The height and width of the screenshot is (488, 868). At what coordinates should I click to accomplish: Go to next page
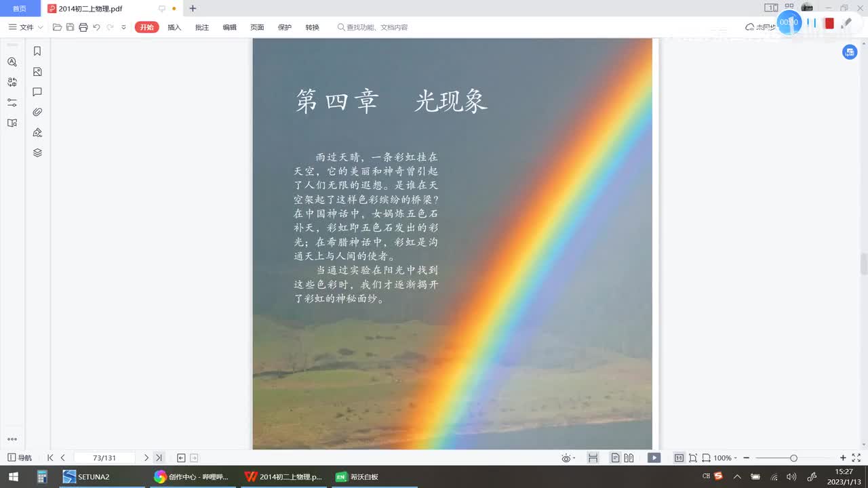(x=146, y=457)
